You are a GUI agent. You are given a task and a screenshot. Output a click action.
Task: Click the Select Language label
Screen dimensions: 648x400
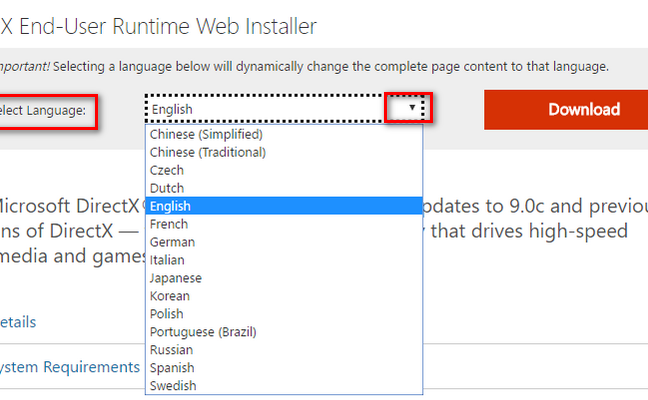[43, 110]
